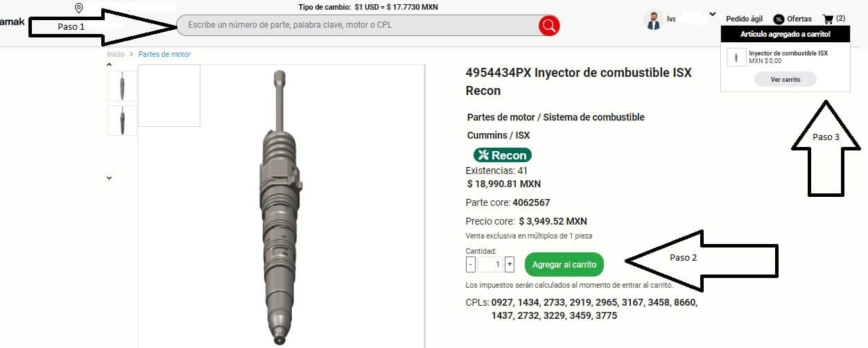Open the shopping cart icon

tap(827, 19)
